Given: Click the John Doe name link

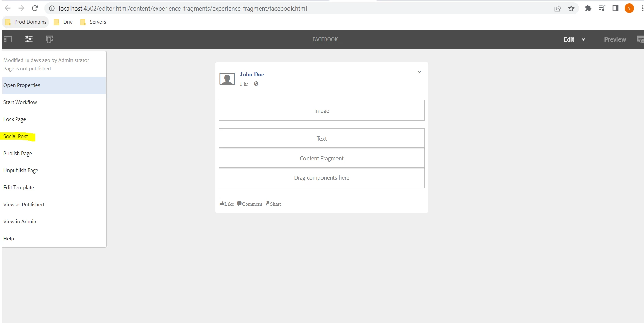Looking at the screenshot, I should 252,74.
